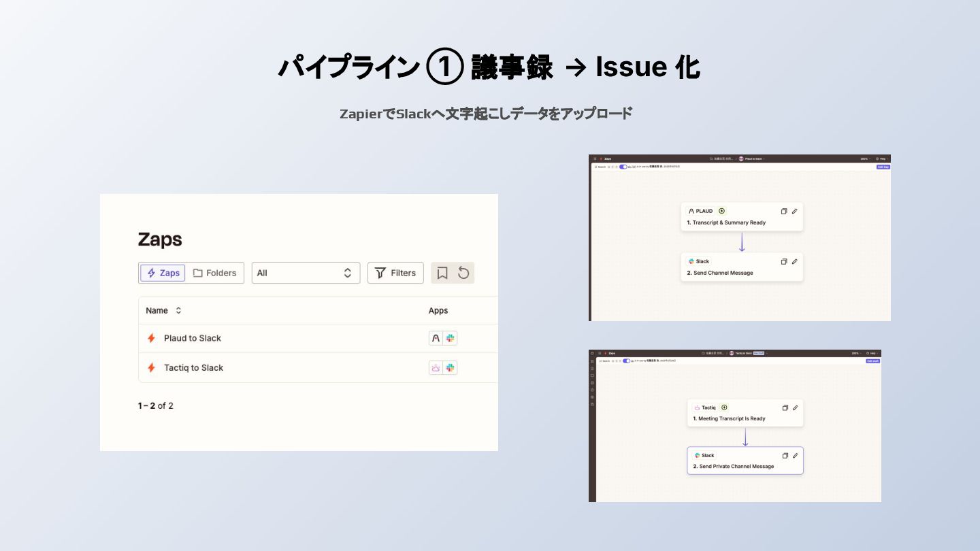The width and height of the screenshot is (980, 551).
Task: Open the Tactiq to Slack zap in the list
Action: tap(194, 368)
